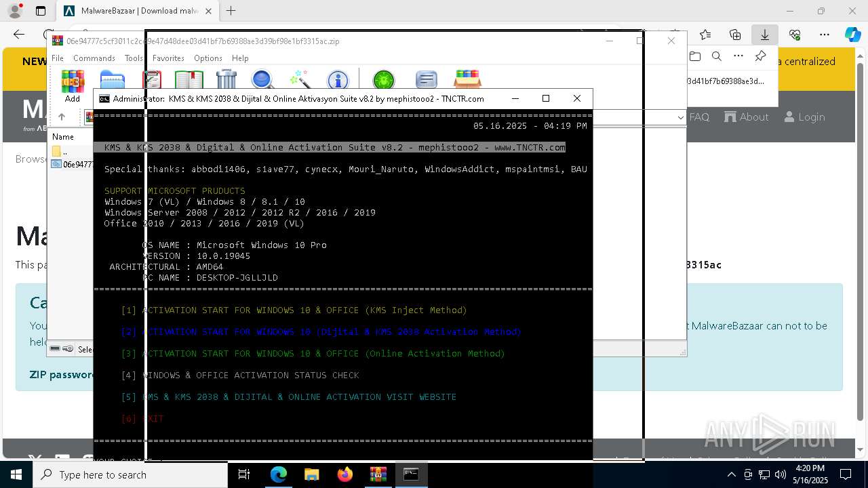The width and height of the screenshot is (868, 488).
Task: Open Edge tab actions menu icon
Action: pyautogui.click(x=41, y=11)
